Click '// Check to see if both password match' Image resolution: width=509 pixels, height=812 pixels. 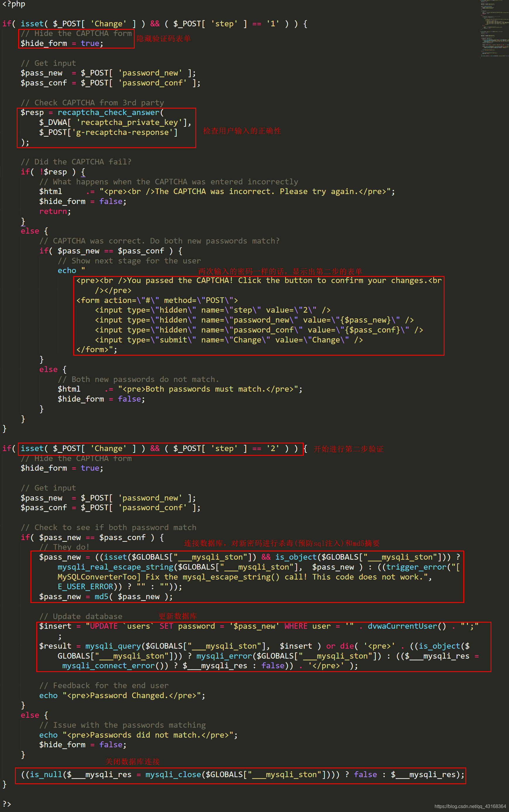point(108,527)
